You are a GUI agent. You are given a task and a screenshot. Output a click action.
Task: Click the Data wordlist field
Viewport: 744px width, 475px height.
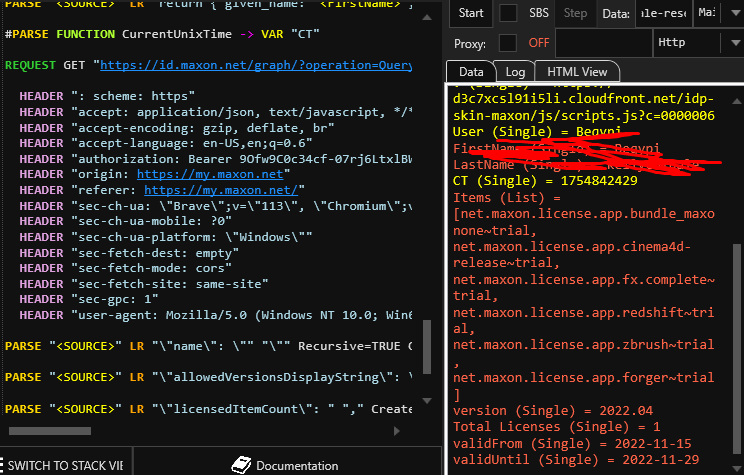point(664,14)
